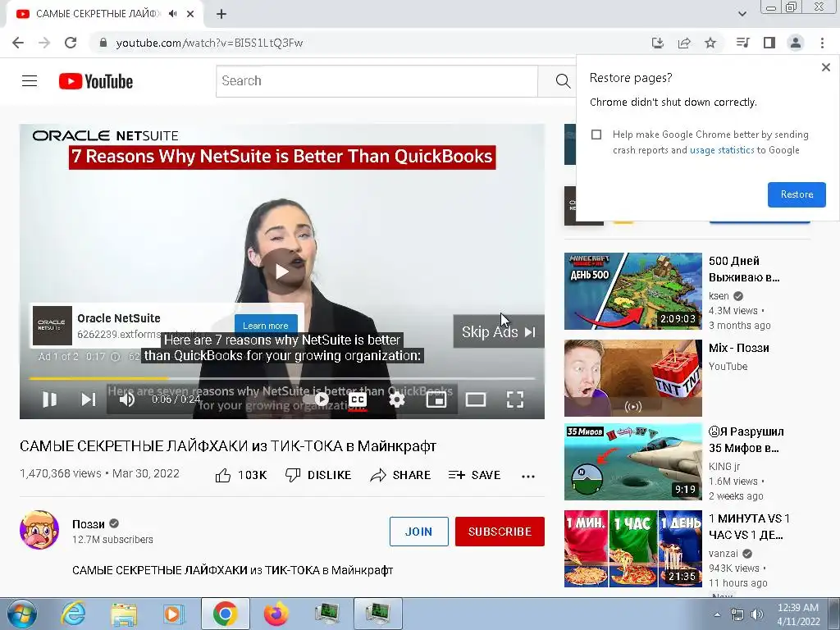Skip to next video with next icon
The height and width of the screenshot is (630, 840).
coord(89,399)
